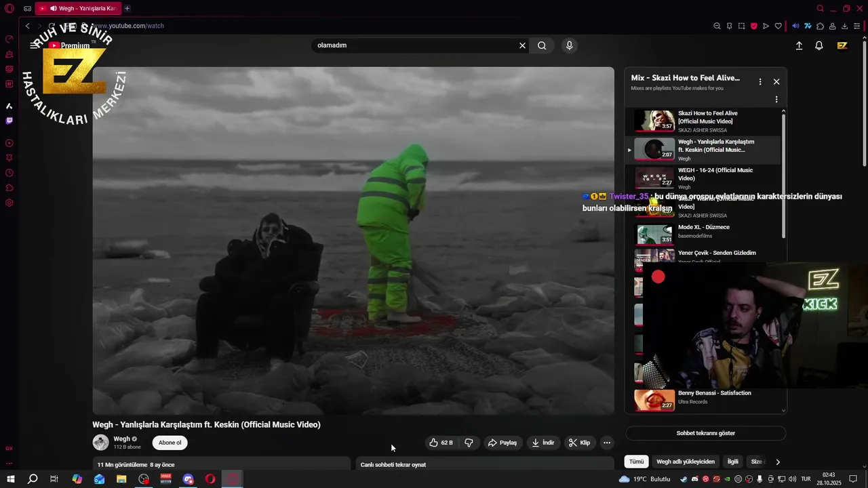Dislike the video with the thumbs-down button
Image resolution: width=868 pixels, height=488 pixels.
469,443
